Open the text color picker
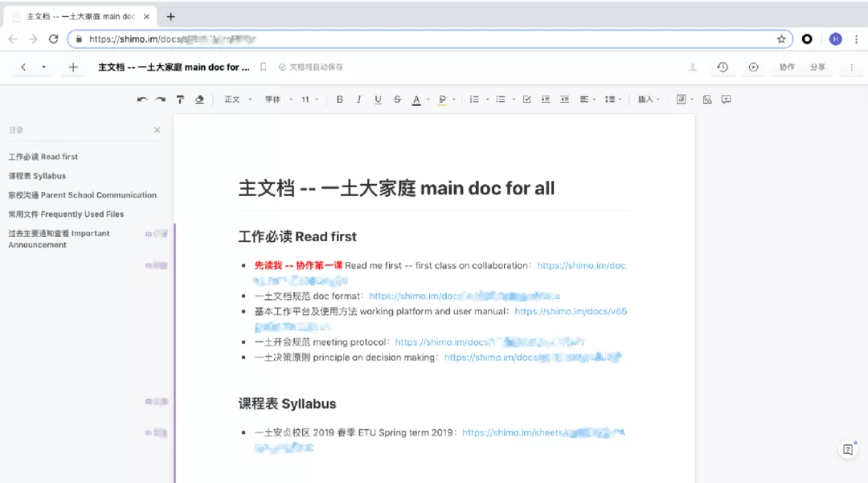868x483 pixels. click(x=416, y=99)
